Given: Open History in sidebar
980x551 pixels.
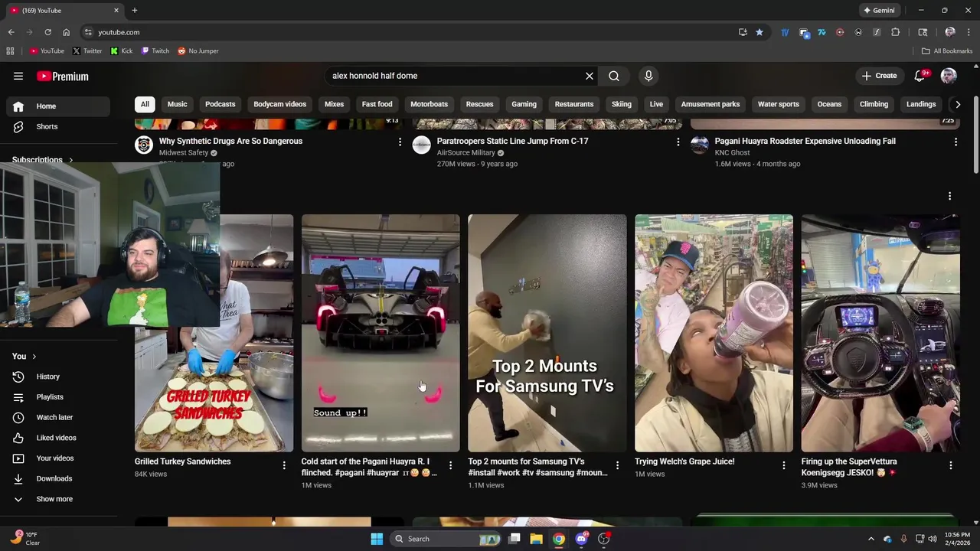Looking at the screenshot, I should [58, 377].
